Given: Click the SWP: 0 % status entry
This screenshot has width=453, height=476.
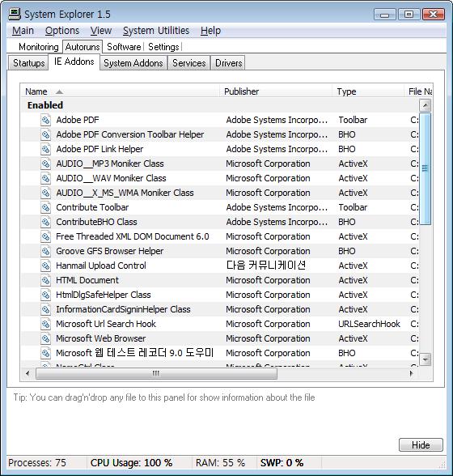Looking at the screenshot, I should click(282, 463).
